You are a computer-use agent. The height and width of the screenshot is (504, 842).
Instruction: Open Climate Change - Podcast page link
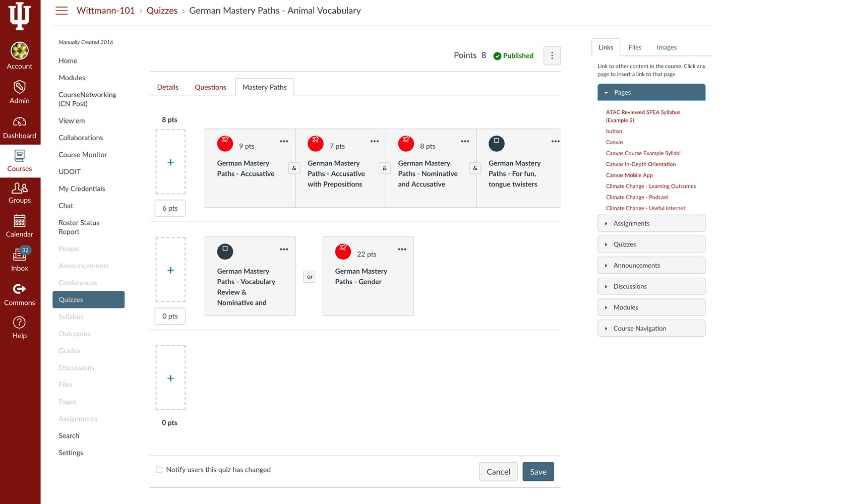point(637,198)
